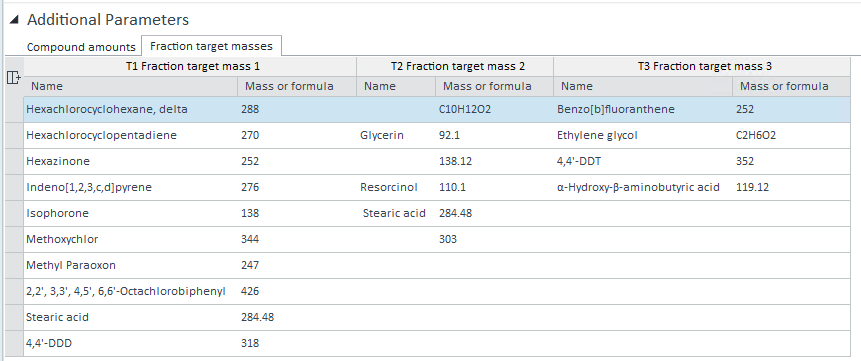Click the Ethylene glycol C2H6O2 formula cell
Viewport: 861px width, 361px height.
click(791, 135)
